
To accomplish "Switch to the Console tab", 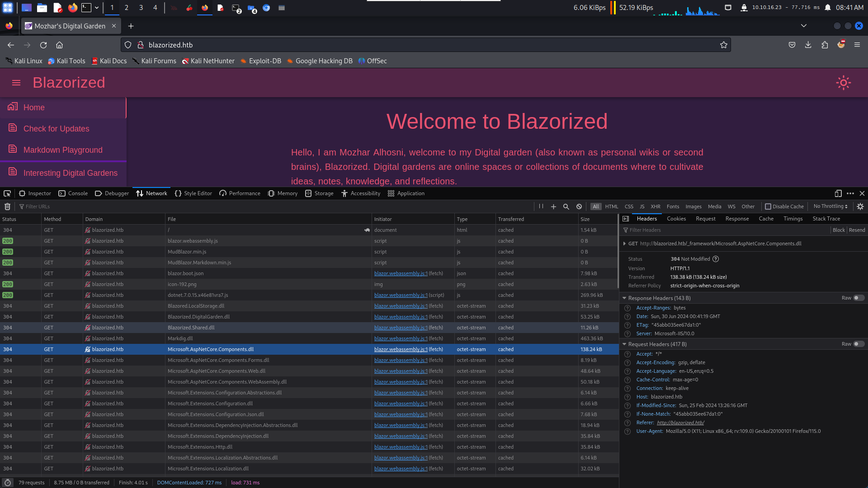I will [73, 193].
